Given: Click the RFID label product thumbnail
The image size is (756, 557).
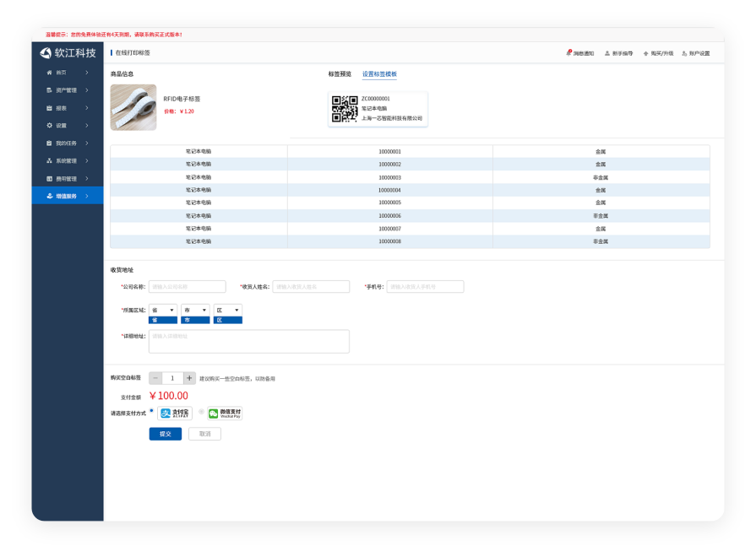Looking at the screenshot, I should (x=133, y=107).
